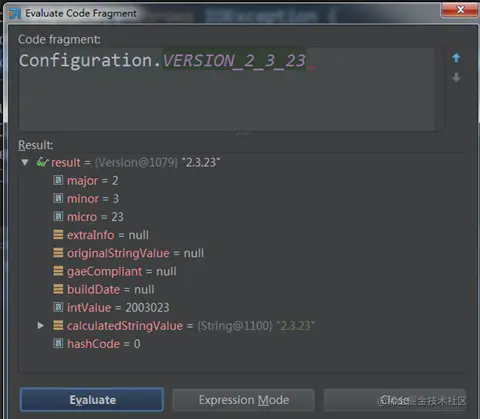The height and width of the screenshot is (419, 480).
Task: Click the object field icon beside gaeCompliant
Action: 58,271
